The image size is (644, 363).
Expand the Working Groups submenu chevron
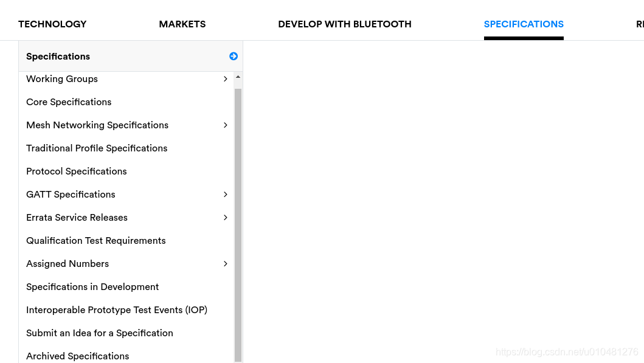pos(226,79)
